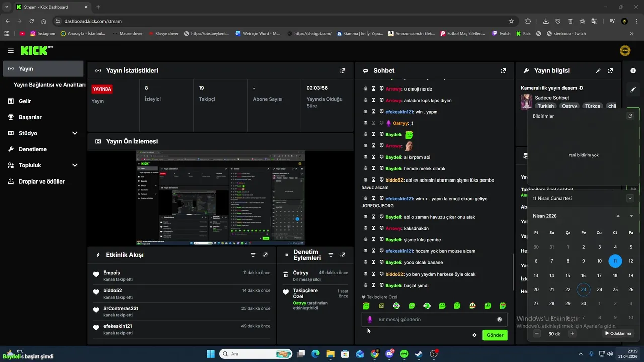Select highlighted day 11 in calendar
Viewport: 644px width, 362px height.
615,261
